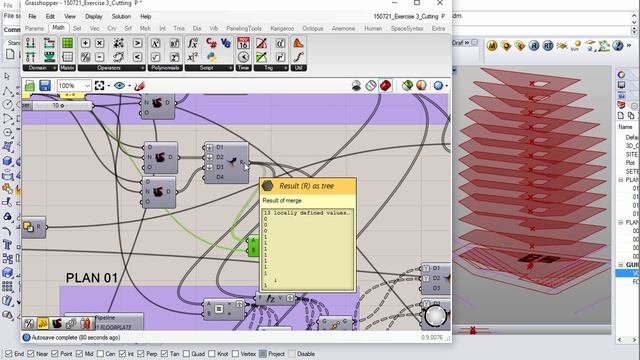Select the Subtraction operator component
640x360 pixels.
pyautogui.click(x=100, y=57)
